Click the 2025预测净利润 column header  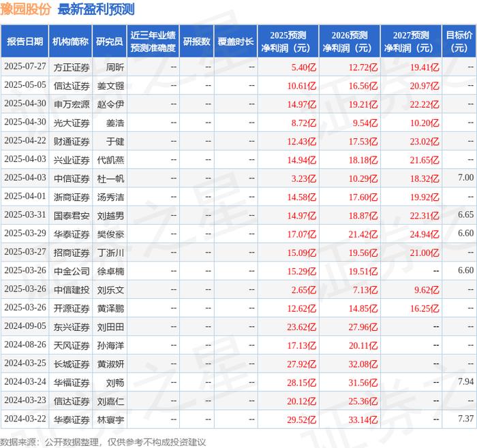pos(288,42)
